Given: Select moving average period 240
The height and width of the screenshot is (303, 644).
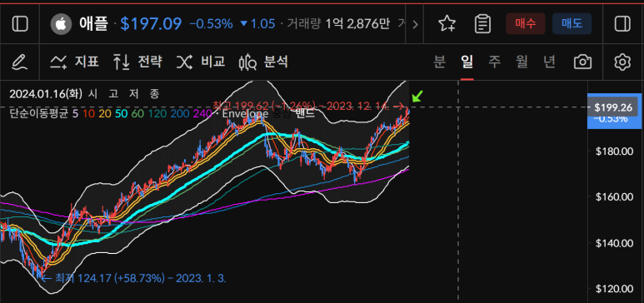Looking at the screenshot, I should click(202, 114).
